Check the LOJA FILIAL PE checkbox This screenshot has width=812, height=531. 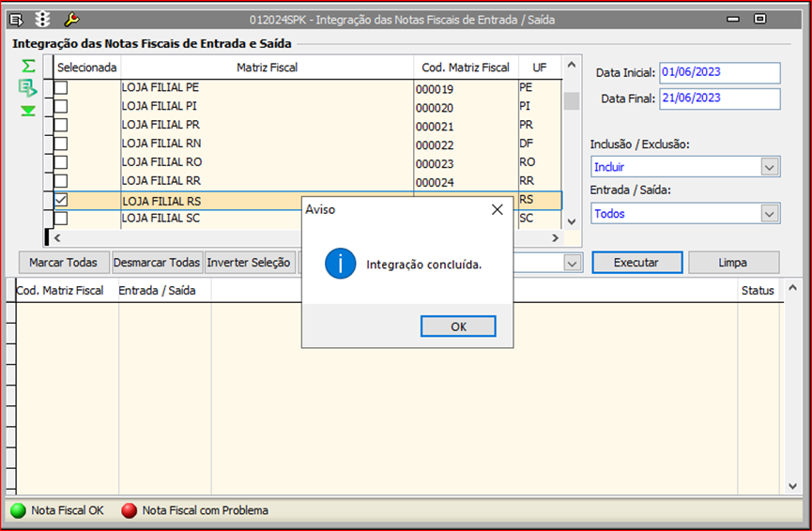[x=61, y=87]
